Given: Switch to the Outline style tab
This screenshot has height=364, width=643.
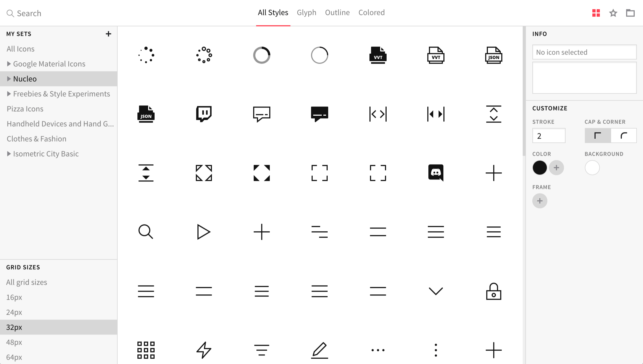Looking at the screenshot, I should tap(337, 12).
